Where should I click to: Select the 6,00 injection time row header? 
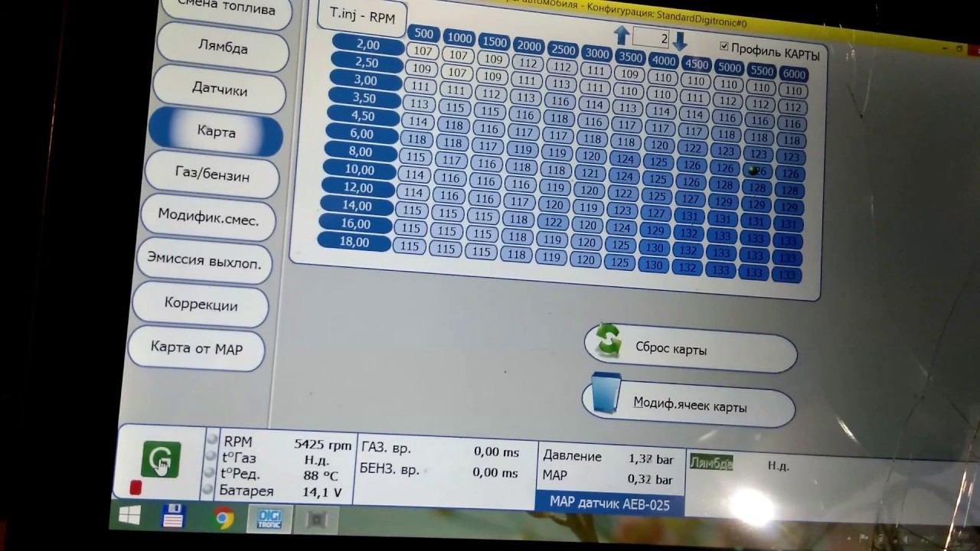[x=361, y=134]
